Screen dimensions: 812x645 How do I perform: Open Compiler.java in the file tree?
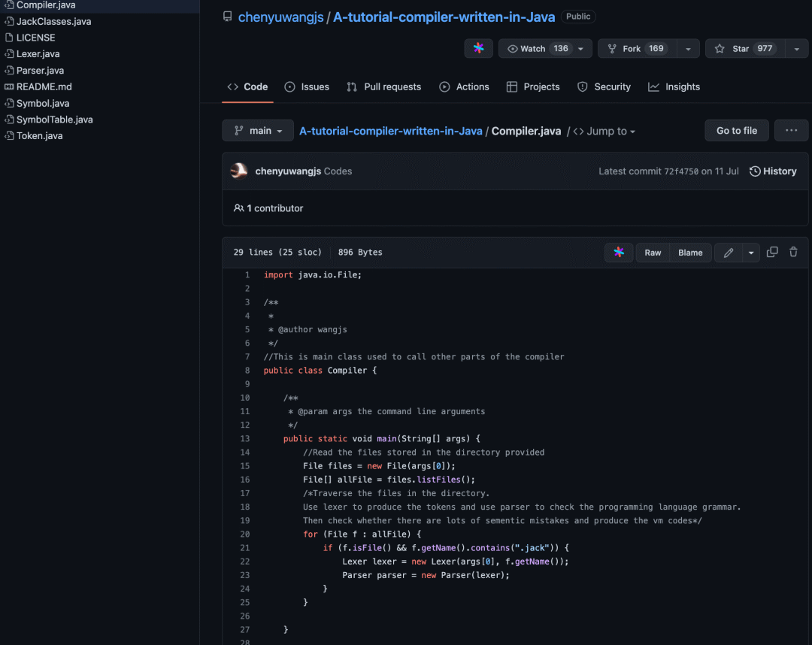point(46,5)
